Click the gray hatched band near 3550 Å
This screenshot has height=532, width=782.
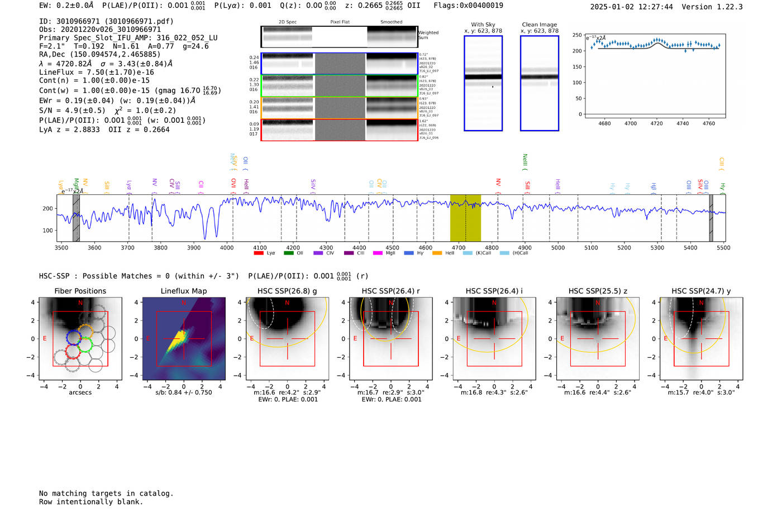(76, 218)
